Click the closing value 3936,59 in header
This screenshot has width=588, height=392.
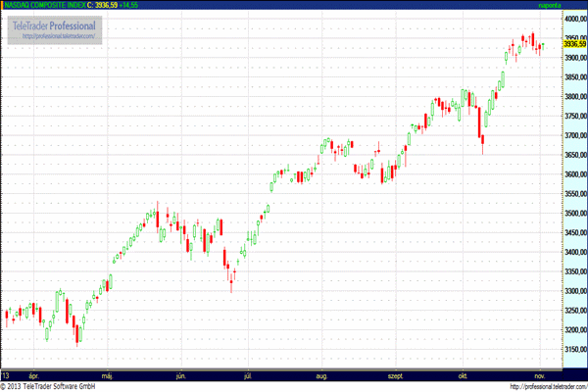point(107,5)
